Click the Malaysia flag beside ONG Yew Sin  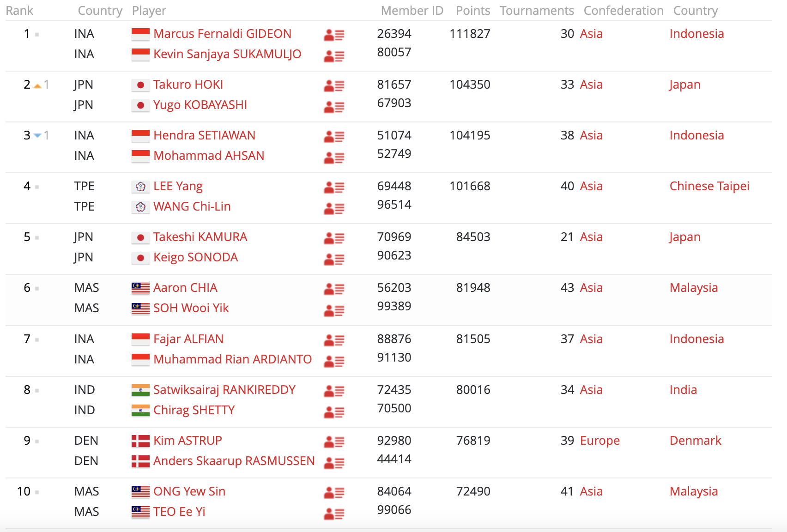[140, 492]
